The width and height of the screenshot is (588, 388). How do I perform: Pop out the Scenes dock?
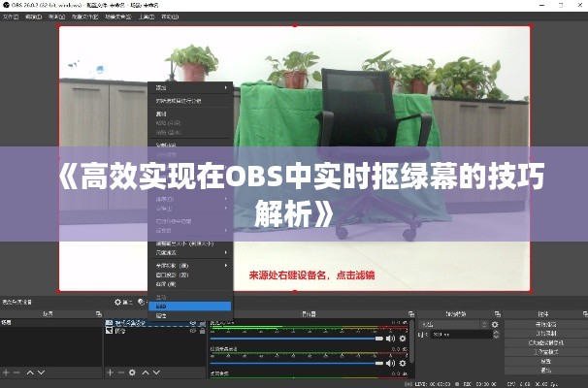pyautogui.click(x=99, y=313)
